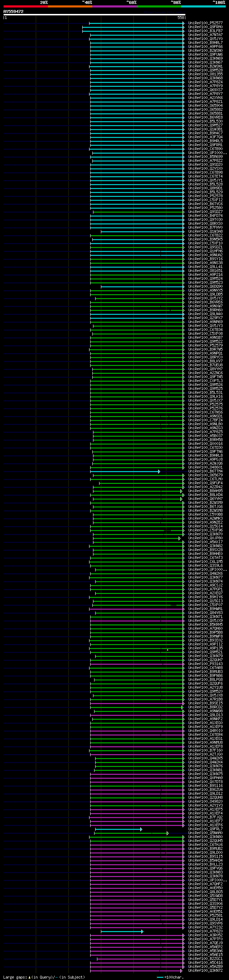Viewport: 229px width, 980px height.
Task: Select the UniRef100_Q9FUW6 label
Action: coord(205,55)
